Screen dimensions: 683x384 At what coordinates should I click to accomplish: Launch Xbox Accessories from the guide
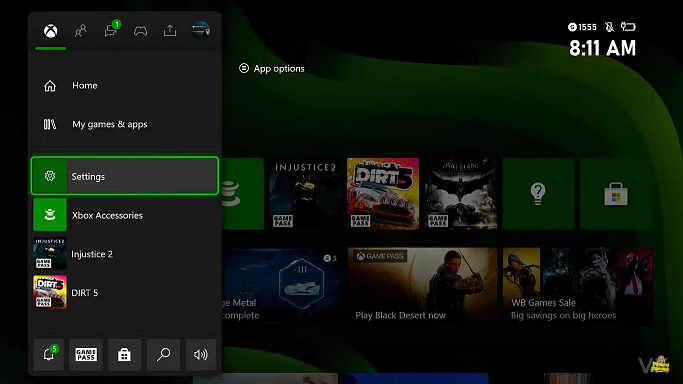click(125, 215)
